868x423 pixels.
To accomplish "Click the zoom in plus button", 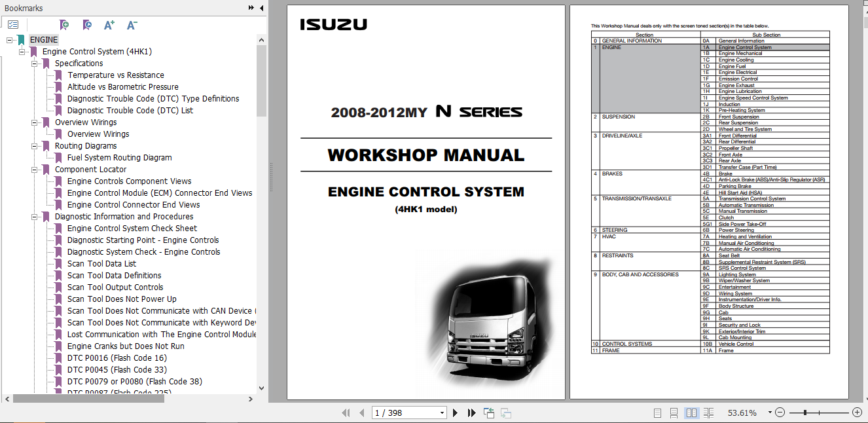I will coord(857,413).
